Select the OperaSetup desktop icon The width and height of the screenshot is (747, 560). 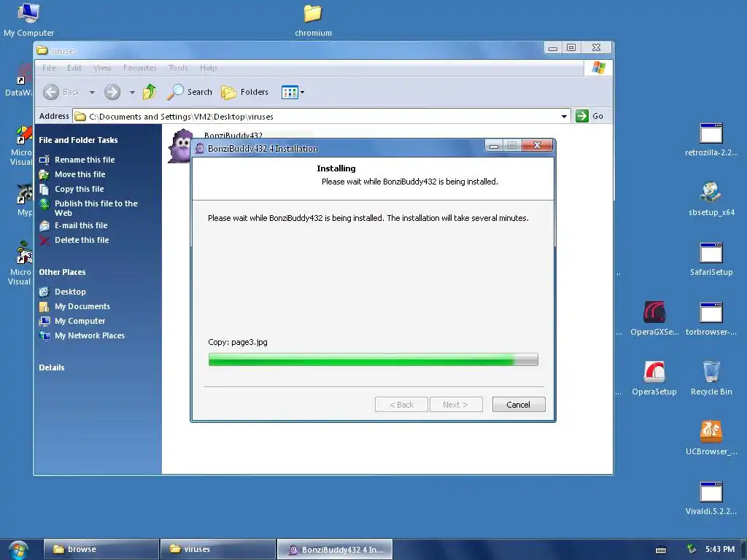pyautogui.click(x=654, y=378)
